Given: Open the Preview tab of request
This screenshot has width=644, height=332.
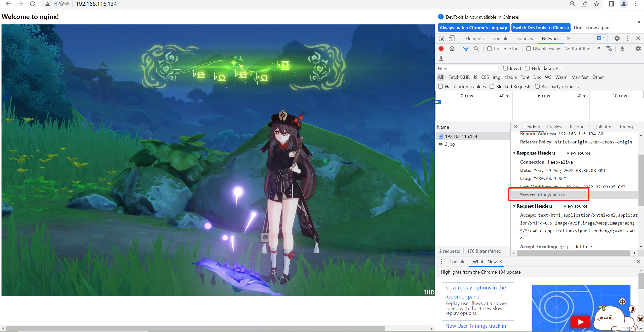Looking at the screenshot, I should 555,127.
